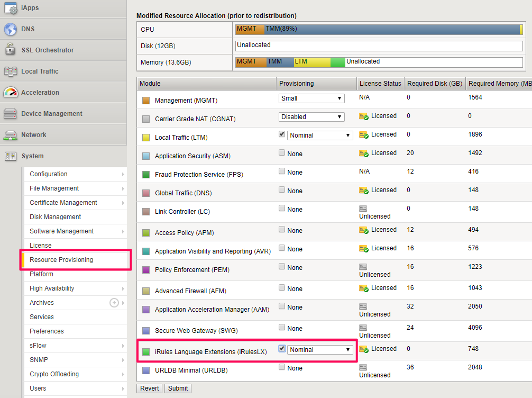
Task: Click the Disk Unallocated allocation bar
Action: coord(379,46)
